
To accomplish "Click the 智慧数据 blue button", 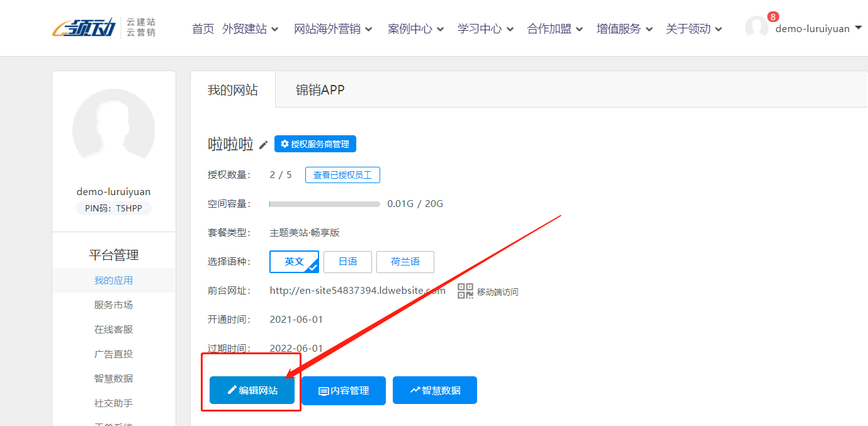I will tap(435, 391).
